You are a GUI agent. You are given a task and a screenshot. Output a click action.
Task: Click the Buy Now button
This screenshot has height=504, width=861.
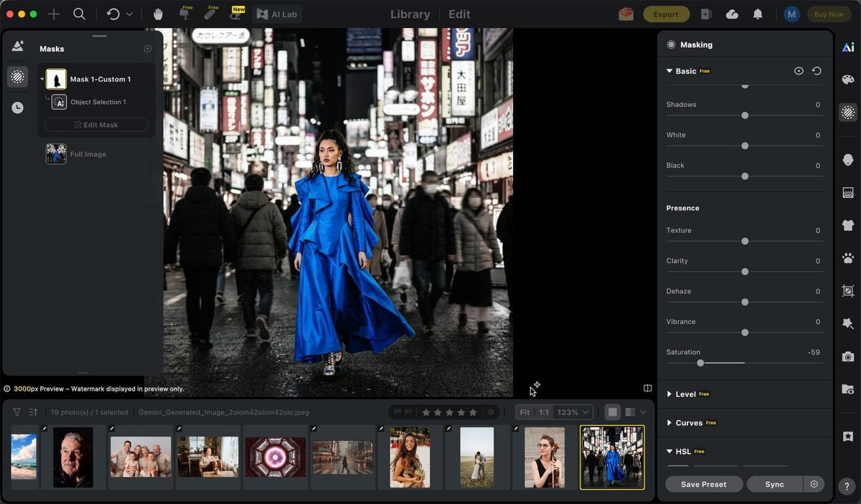829,14
